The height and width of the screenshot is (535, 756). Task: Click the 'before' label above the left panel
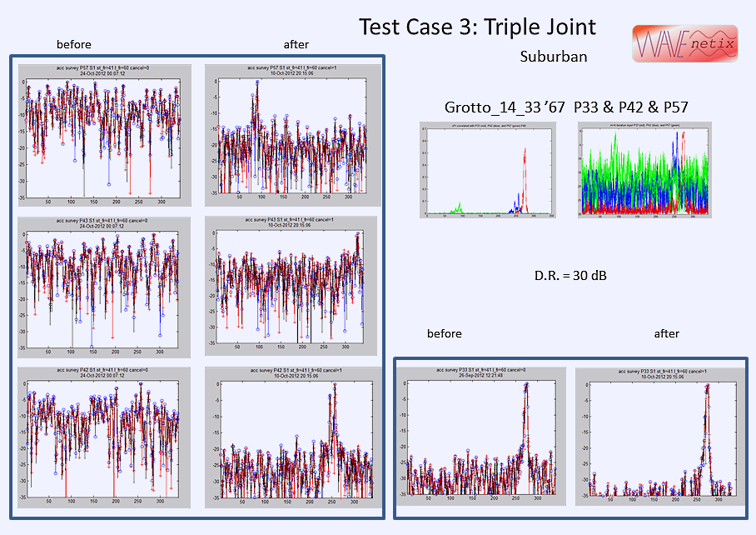[74, 44]
